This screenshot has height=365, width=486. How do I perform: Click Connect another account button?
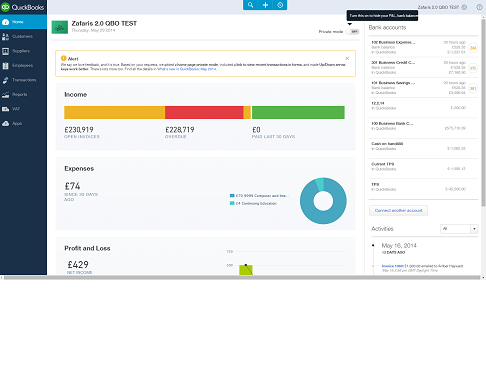[398, 210]
